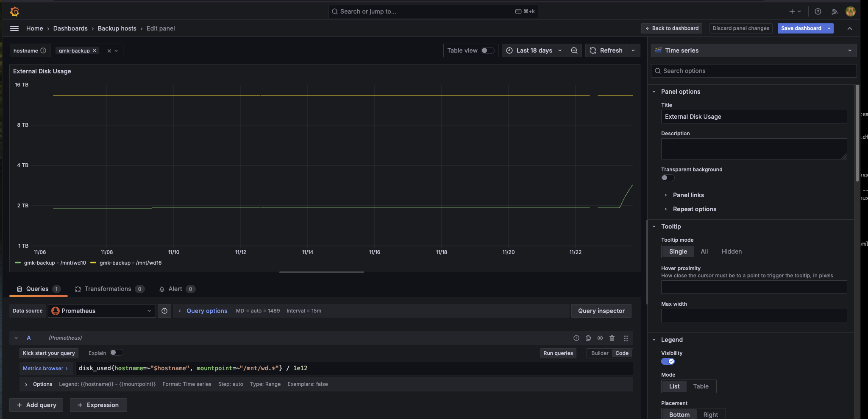
Task: Open the hamburger menu toggle
Action: click(x=14, y=28)
